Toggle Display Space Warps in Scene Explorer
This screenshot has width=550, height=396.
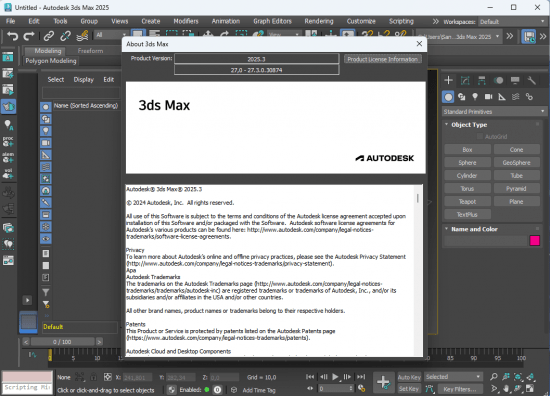click(x=46, y=167)
